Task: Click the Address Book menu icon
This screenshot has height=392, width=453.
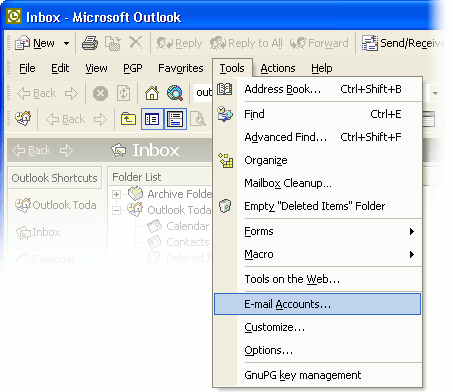Action: (x=225, y=89)
